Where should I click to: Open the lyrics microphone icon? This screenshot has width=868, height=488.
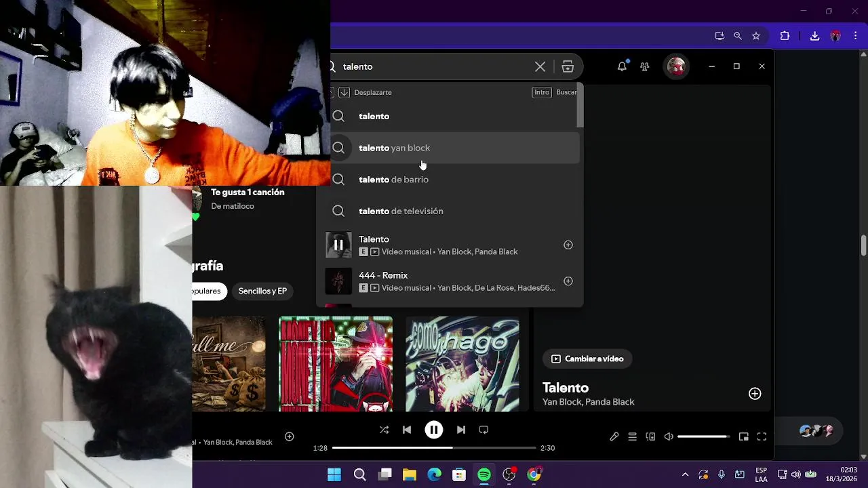point(614,436)
